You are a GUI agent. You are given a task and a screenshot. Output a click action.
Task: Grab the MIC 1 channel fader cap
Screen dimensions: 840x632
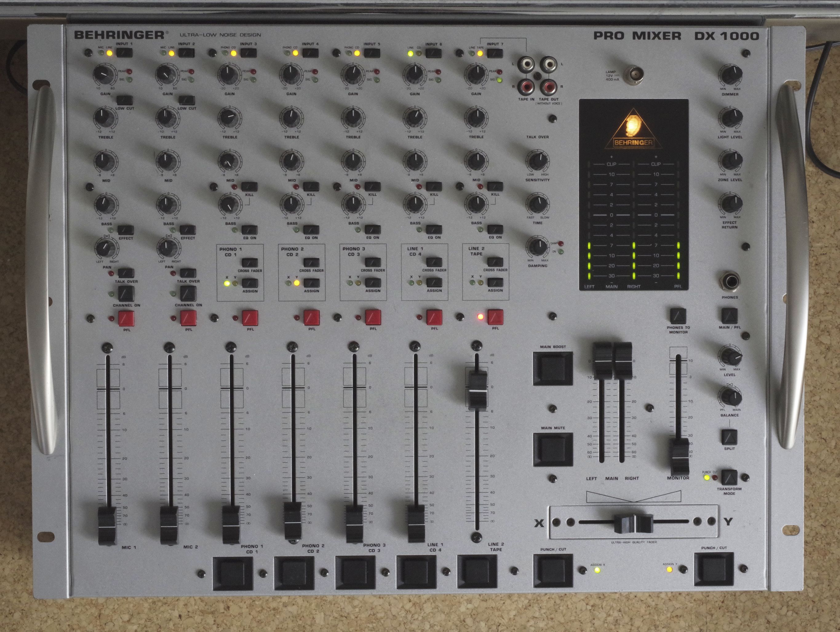coord(107,526)
